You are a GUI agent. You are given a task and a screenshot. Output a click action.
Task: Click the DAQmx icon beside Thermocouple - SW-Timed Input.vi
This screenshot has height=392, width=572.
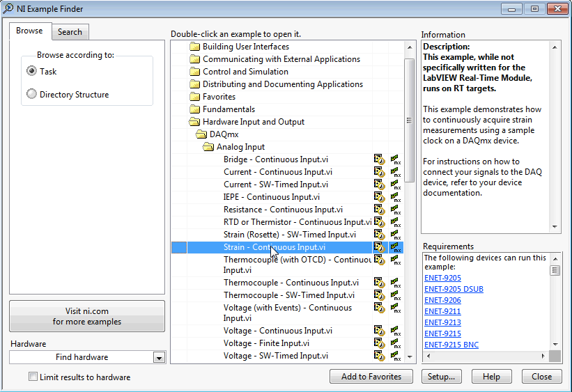pyautogui.click(x=396, y=295)
